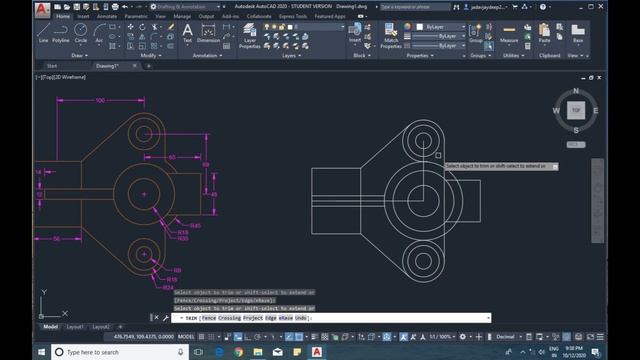640x360 pixels.
Task: Click the Erase tool icon
Action: [171, 27]
